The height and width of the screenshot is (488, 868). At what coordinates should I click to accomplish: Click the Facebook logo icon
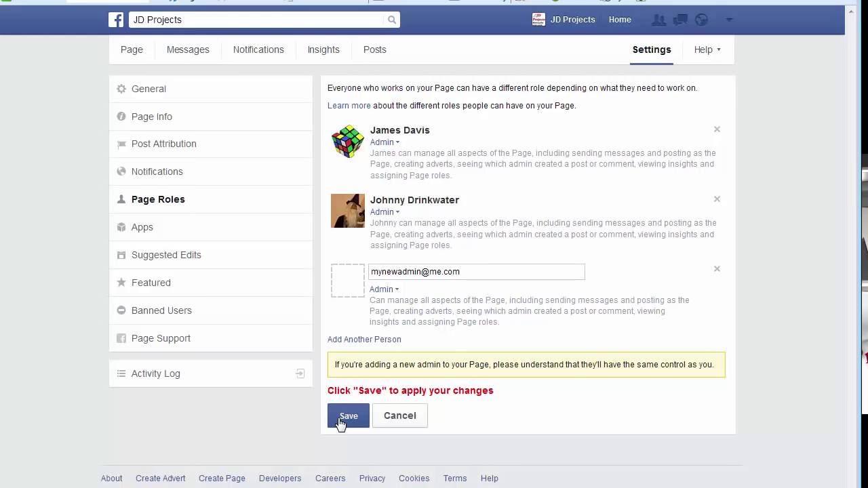[116, 20]
